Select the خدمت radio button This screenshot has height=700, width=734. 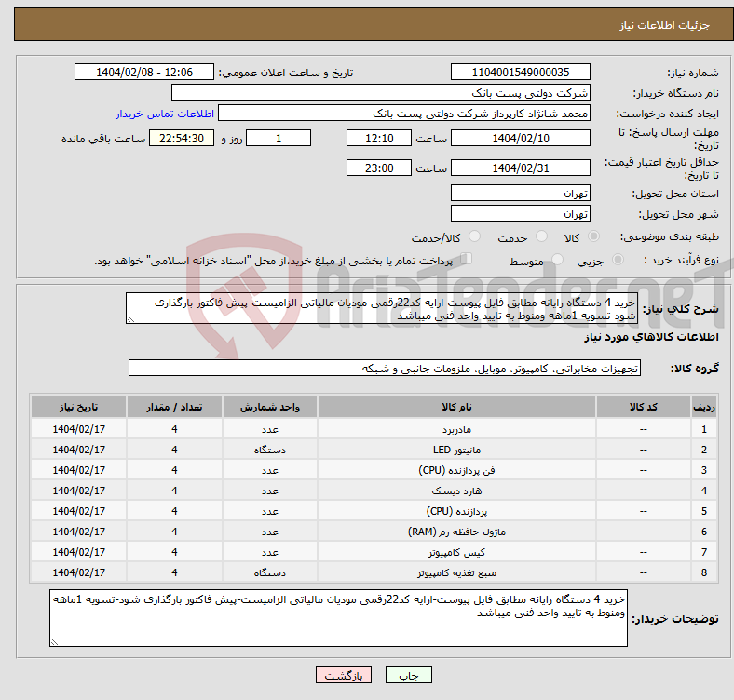pyautogui.click(x=541, y=236)
